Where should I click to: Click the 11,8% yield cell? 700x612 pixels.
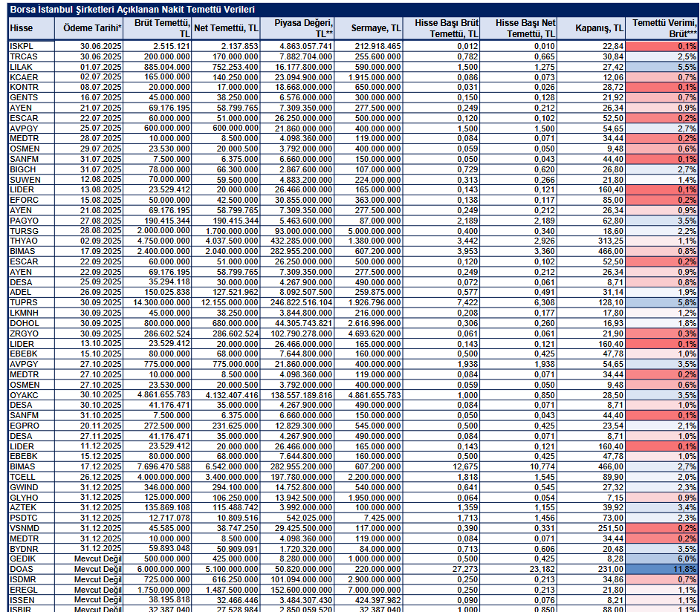pos(663,569)
